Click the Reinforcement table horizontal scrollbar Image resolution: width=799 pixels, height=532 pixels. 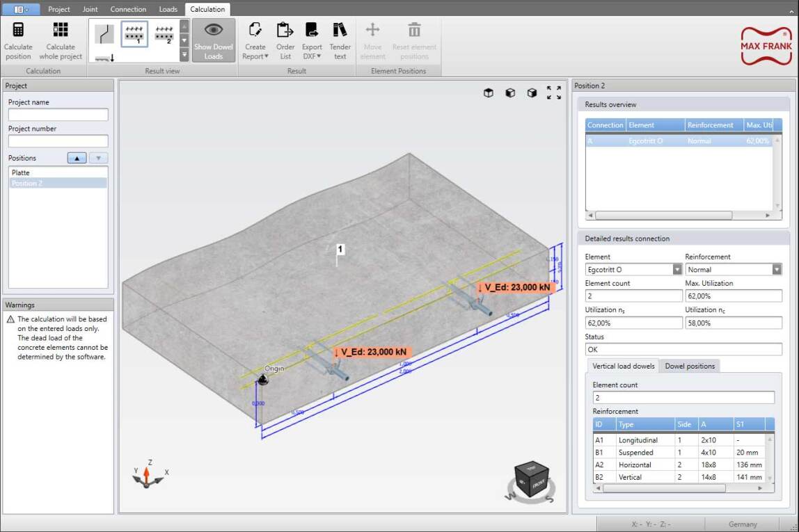(664, 488)
